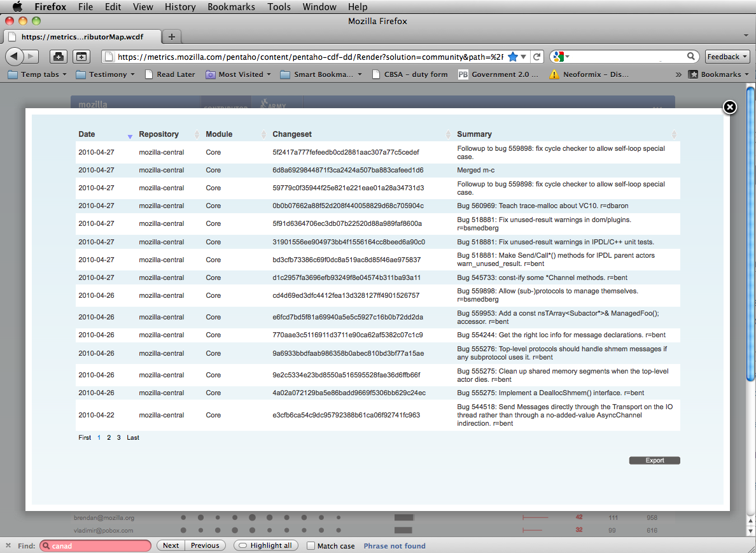The height and width of the screenshot is (553, 756).
Task: Open the History menu
Action: click(180, 7)
